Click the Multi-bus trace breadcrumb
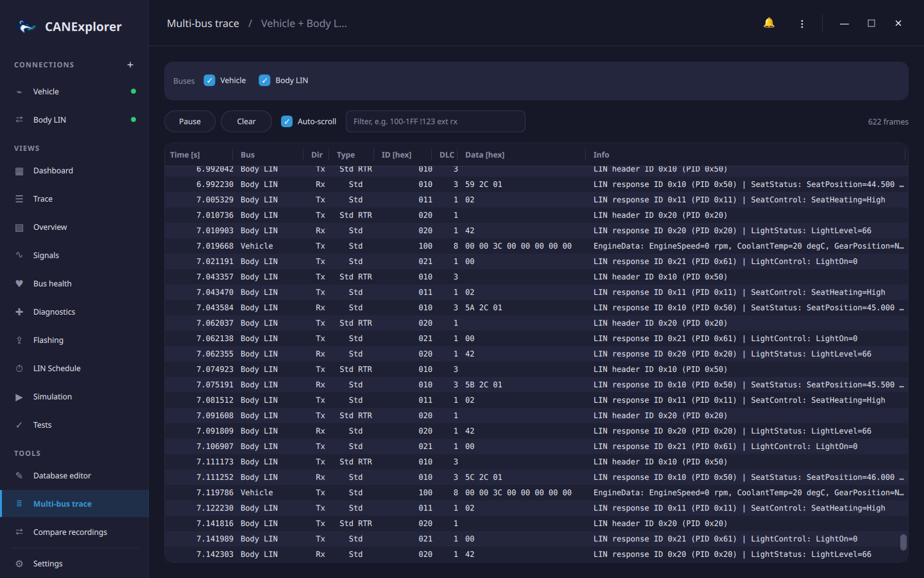This screenshot has width=924, height=578. coord(203,24)
